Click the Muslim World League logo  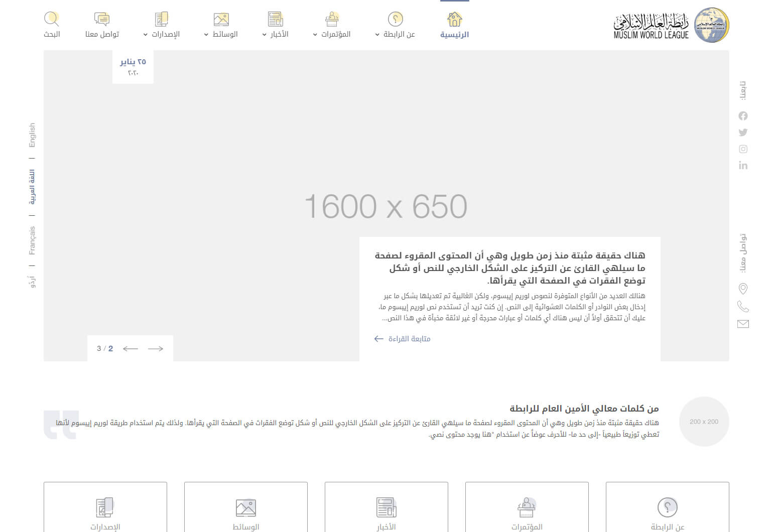pyautogui.click(x=671, y=25)
